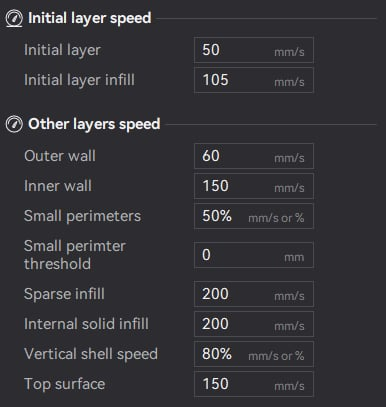386x407 pixels.
Task: Click the Sparse infill label
Action: (x=64, y=294)
